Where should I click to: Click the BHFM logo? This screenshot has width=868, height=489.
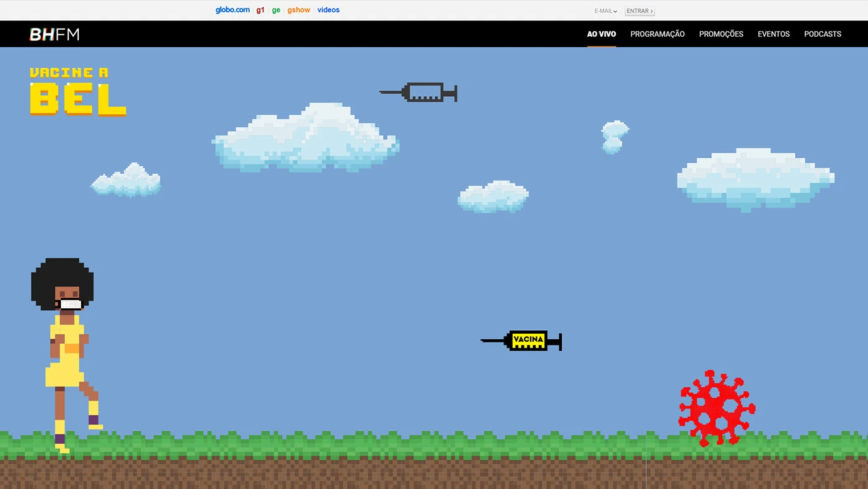coord(55,34)
